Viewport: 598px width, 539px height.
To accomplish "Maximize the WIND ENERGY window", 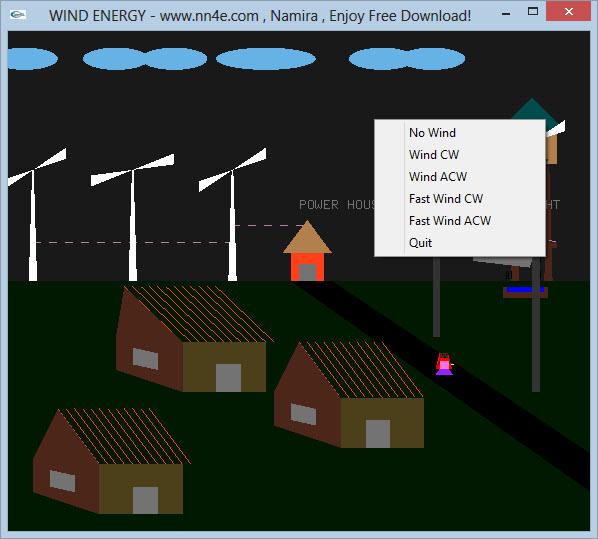I will [x=533, y=12].
